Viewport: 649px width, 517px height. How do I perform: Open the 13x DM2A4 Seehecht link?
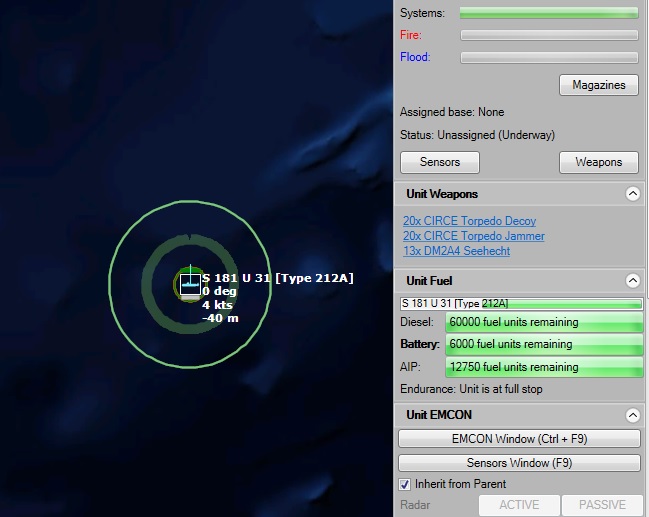click(x=457, y=251)
